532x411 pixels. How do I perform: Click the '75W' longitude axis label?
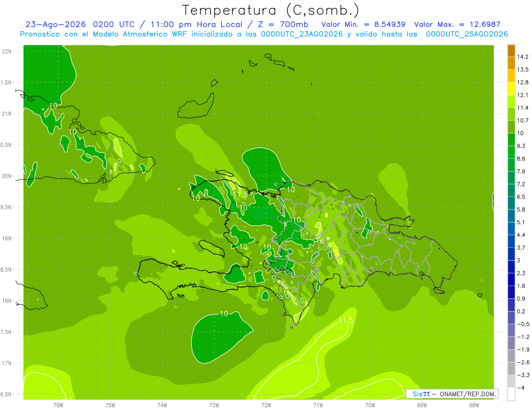(110, 405)
